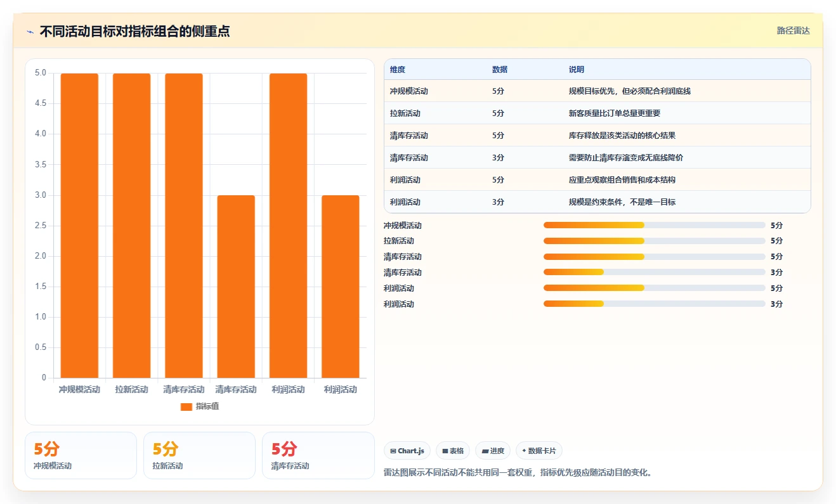Screen dimensions: 836x504
Task: Click the 拉新活动 cell in the table
Action: coord(405,113)
